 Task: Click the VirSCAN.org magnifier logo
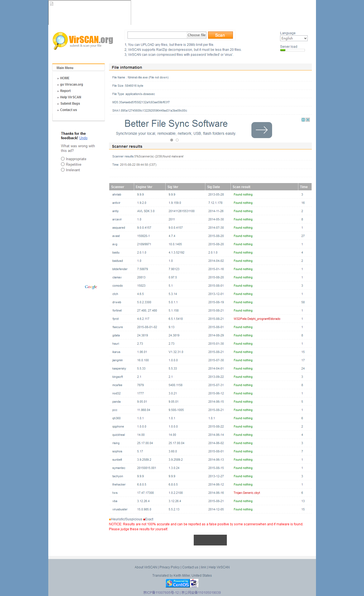83,41
